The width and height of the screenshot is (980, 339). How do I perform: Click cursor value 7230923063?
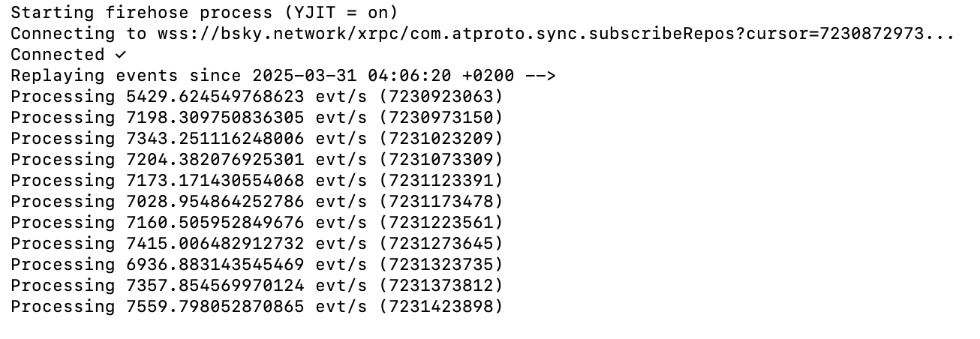(440, 97)
